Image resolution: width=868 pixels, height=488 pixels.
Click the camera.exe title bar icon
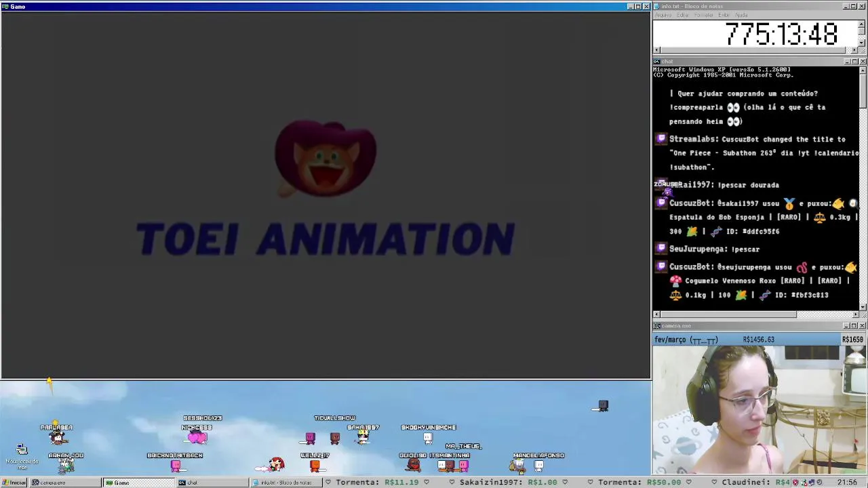coord(656,326)
